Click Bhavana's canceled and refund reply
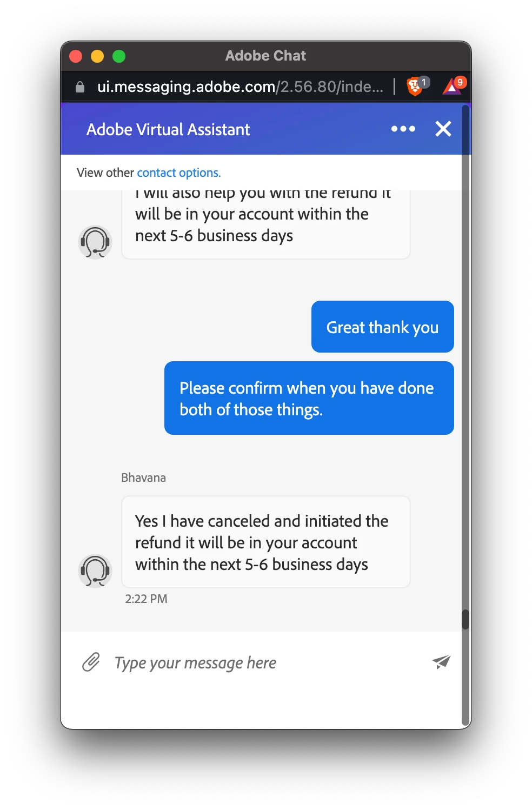The height and width of the screenshot is (809, 532). (266, 542)
